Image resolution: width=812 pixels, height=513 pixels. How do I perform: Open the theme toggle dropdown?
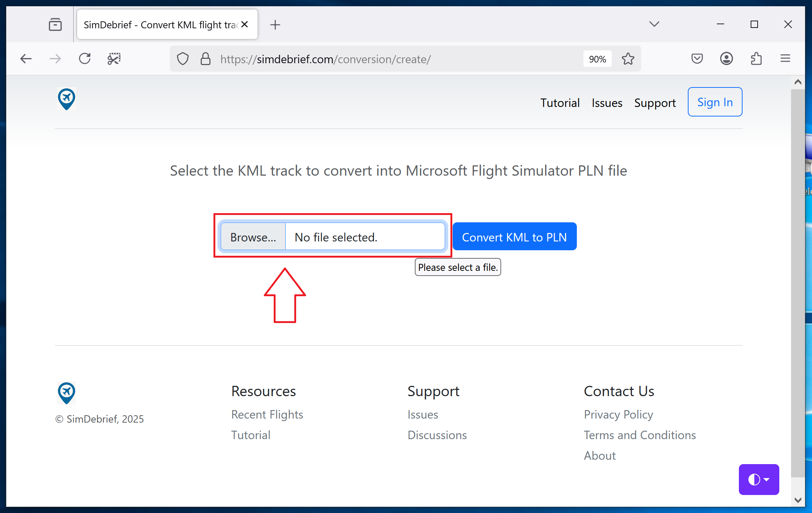coord(759,479)
